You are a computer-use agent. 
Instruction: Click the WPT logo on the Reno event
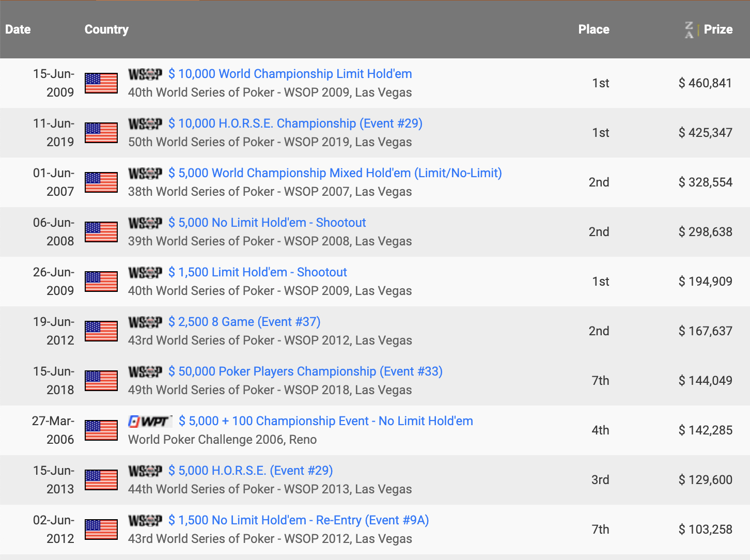click(x=150, y=422)
